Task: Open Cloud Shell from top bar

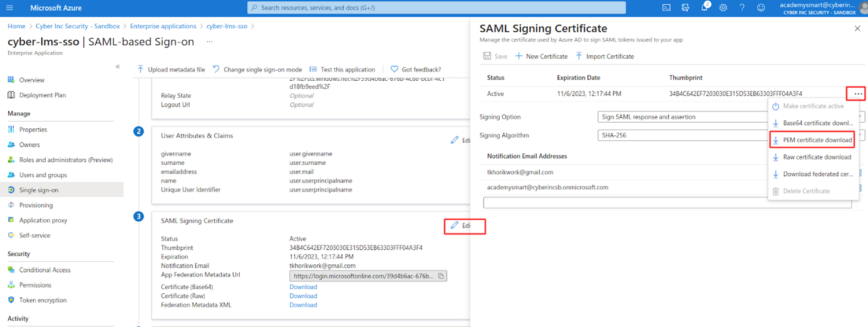Action: 666,8
